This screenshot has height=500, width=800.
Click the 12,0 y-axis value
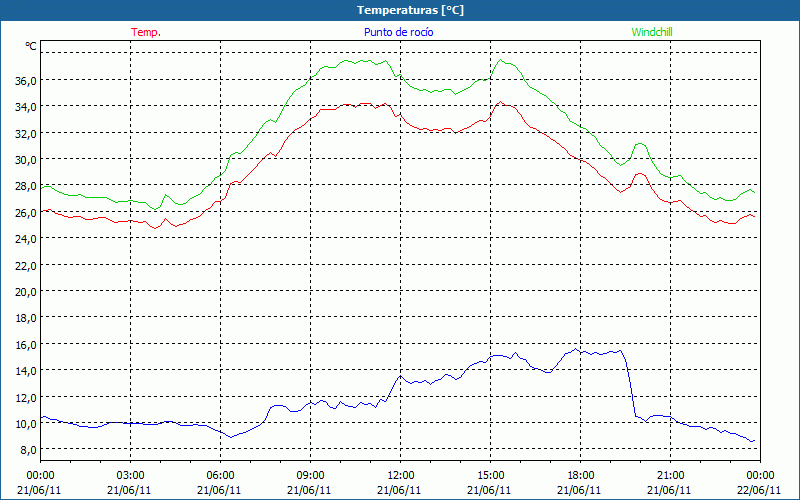[x=26, y=396]
